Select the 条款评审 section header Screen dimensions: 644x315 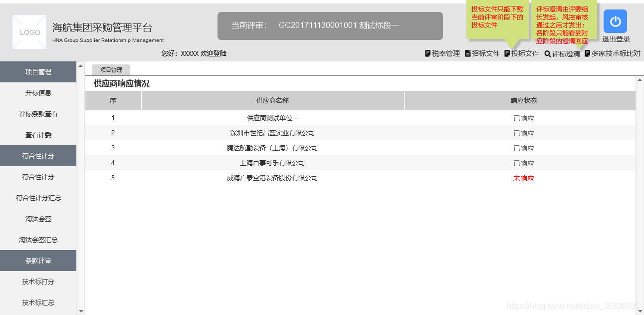(x=38, y=261)
